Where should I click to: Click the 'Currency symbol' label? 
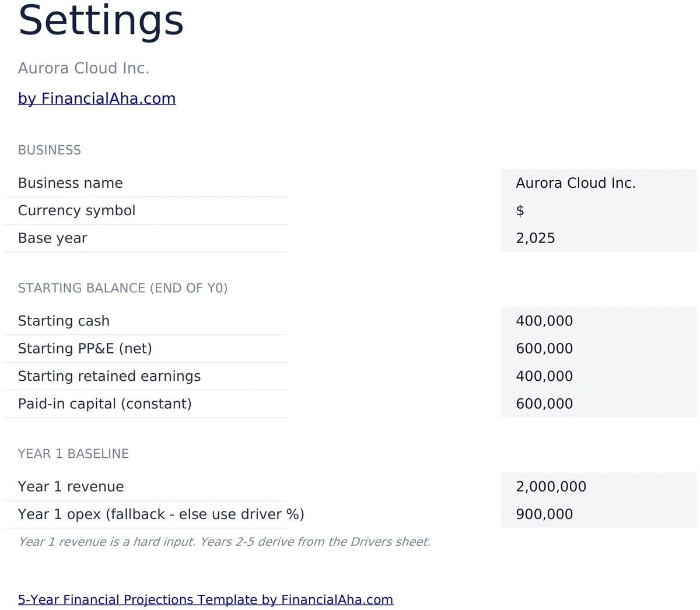[x=76, y=211]
